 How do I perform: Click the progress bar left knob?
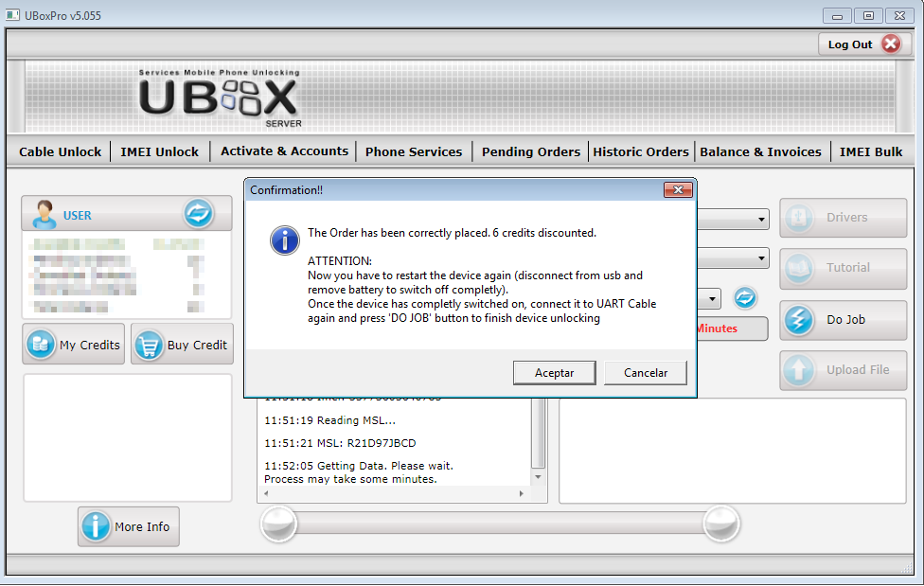tap(278, 523)
